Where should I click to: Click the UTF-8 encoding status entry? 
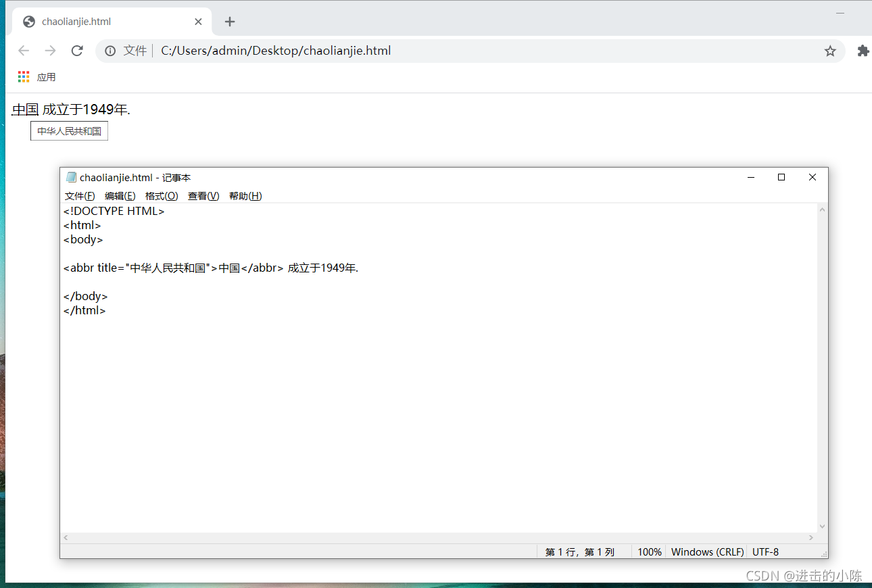[x=766, y=552]
